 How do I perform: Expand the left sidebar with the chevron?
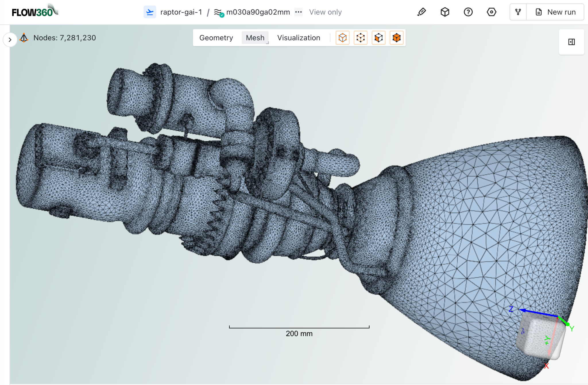[10, 40]
